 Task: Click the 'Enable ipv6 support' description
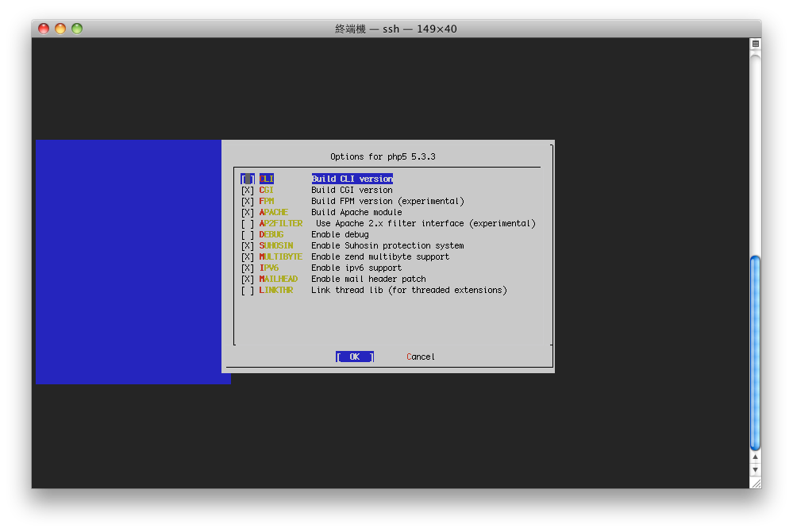tap(356, 268)
